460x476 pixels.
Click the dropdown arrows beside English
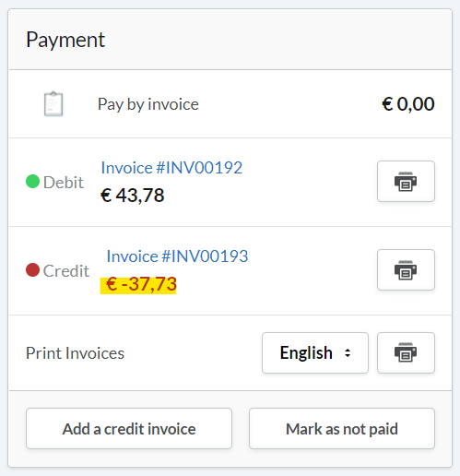tap(348, 352)
